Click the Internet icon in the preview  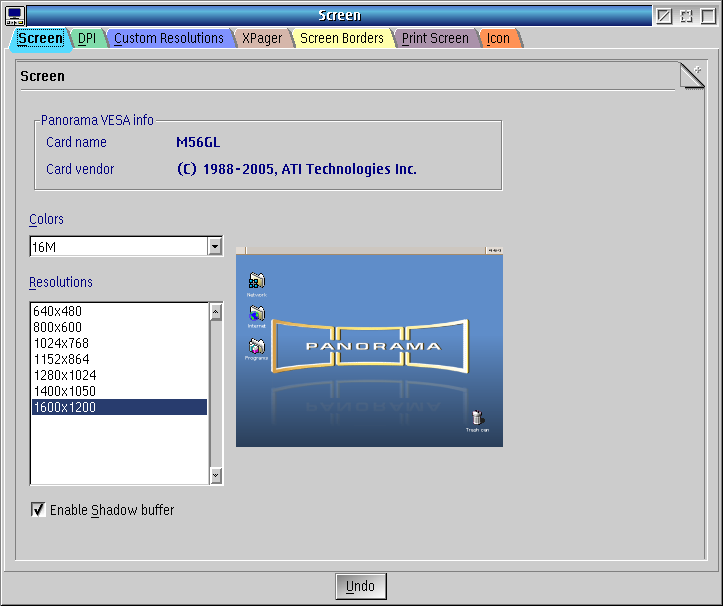257,316
